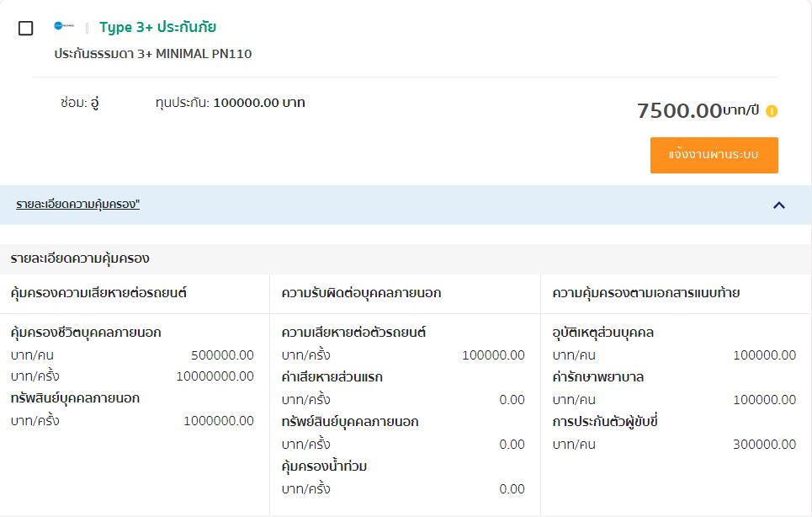Select the คุ้มครองความเสียหายต่อรถยนต์ column header
Viewport: 812px width, 517px height.
98,293
